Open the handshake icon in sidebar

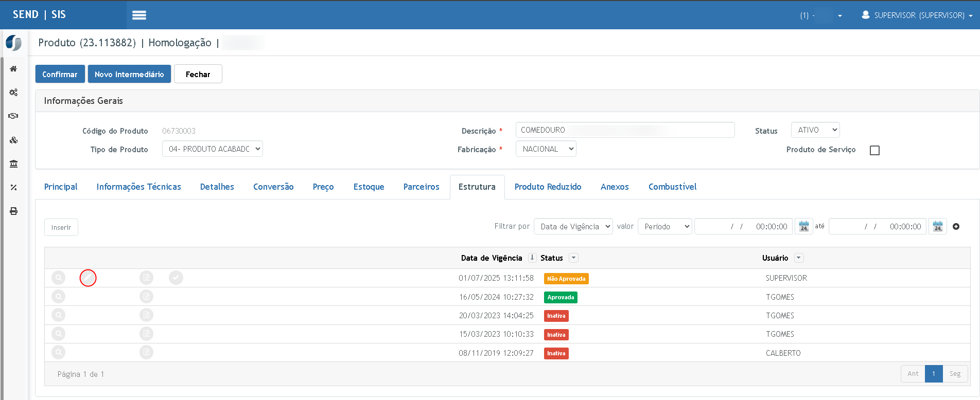(13, 116)
